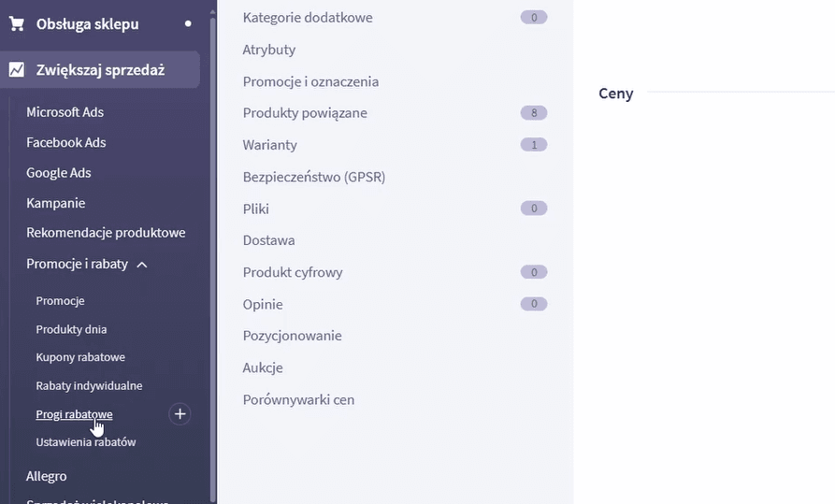The height and width of the screenshot is (504, 835).
Task: Open the Produkty powiązane tab
Action: click(x=305, y=113)
